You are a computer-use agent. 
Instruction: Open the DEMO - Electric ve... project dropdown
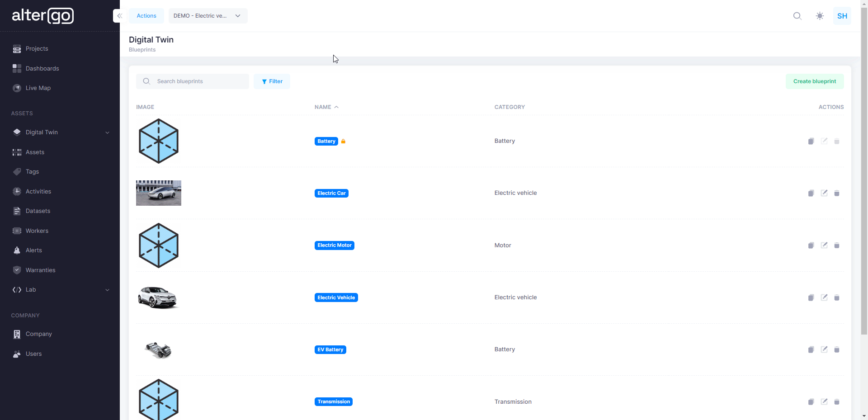point(208,16)
